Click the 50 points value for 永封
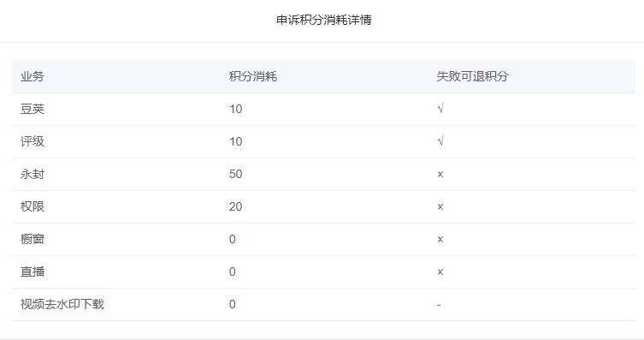Screen dimensions: 644x340 click(x=235, y=174)
